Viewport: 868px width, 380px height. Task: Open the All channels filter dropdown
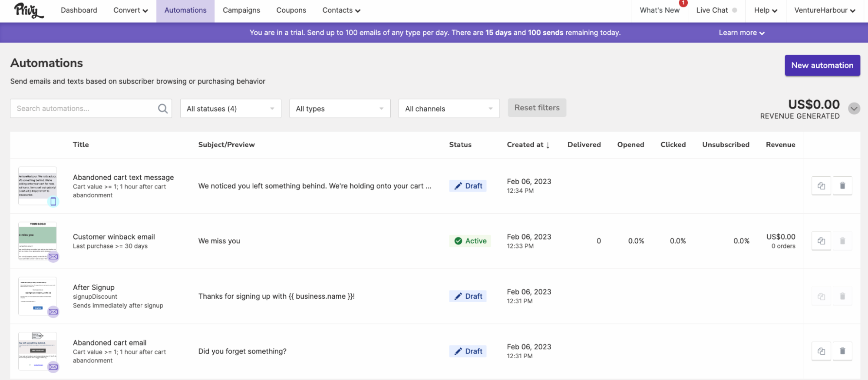pos(449,109)
